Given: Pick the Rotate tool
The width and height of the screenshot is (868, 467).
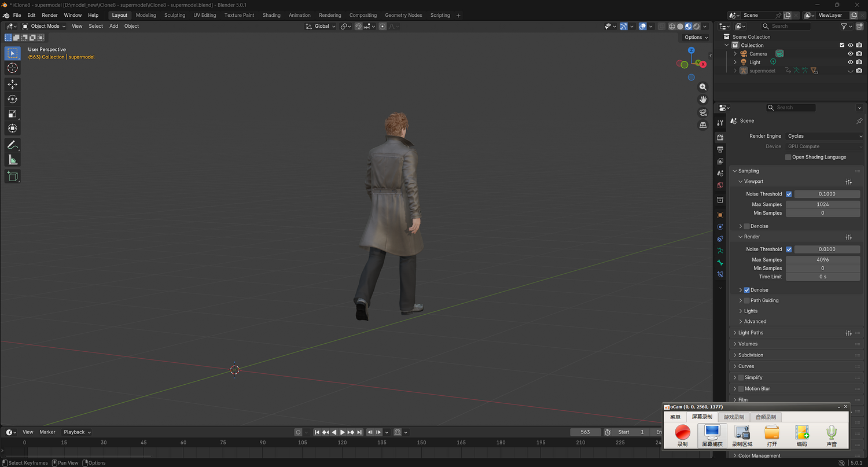Looking at the screenshot, I should coord(12,99).
